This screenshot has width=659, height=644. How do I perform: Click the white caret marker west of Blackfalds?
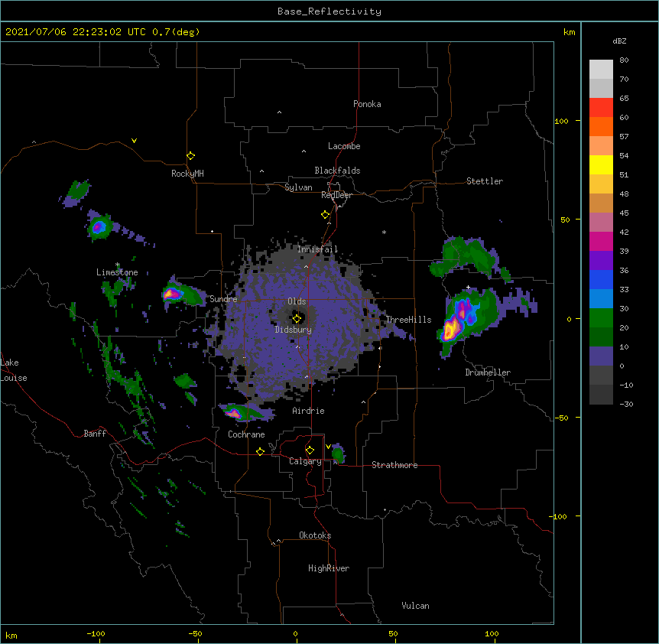pyautogui.click(x=261, y=171)
